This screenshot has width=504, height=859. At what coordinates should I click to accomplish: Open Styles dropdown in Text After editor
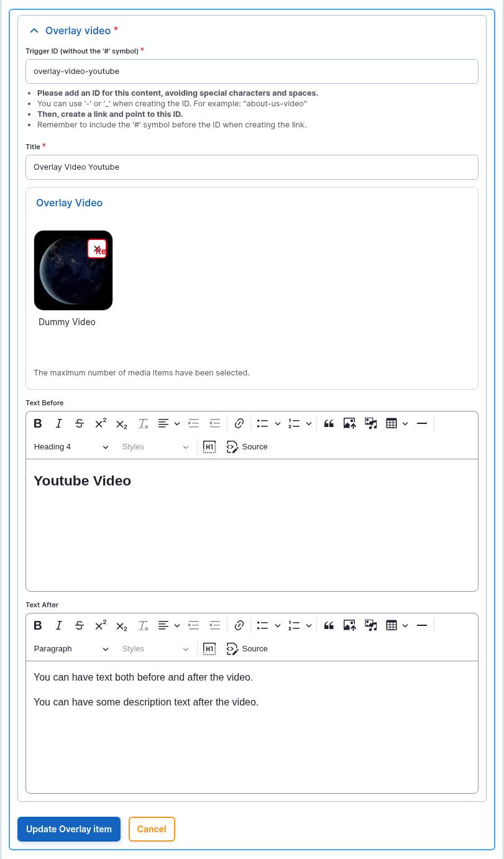coord(155,649)
